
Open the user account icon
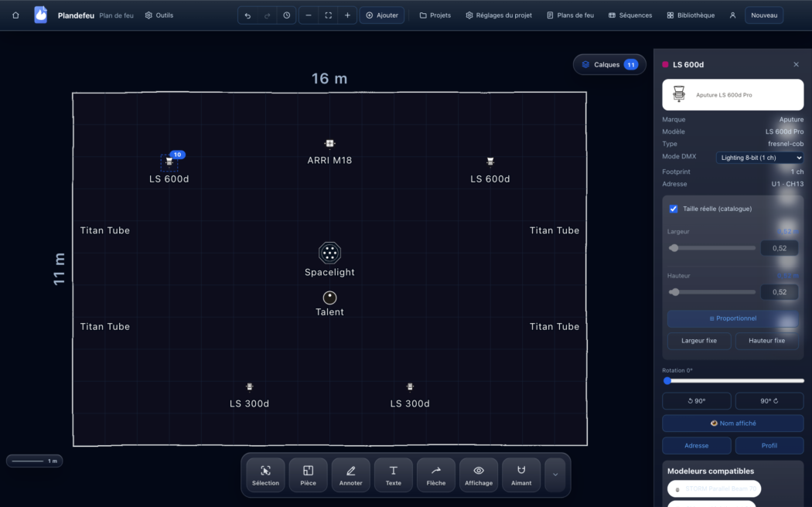tap(732, 15)
